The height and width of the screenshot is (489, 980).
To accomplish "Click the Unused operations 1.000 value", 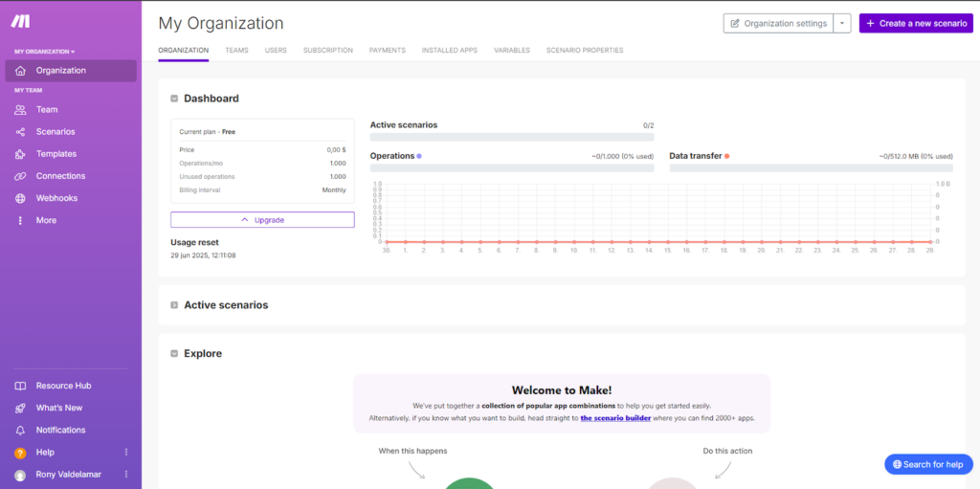I will pos(338,177).
